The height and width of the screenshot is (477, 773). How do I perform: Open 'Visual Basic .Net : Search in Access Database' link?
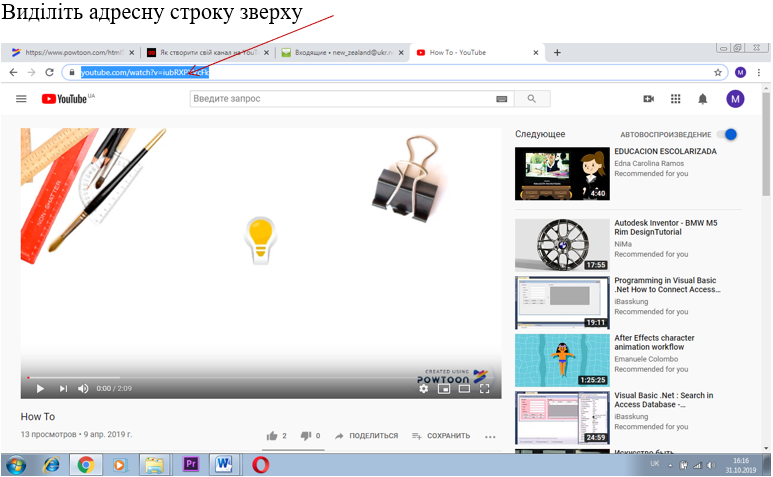pyautogui.click(x=664, y=400)
